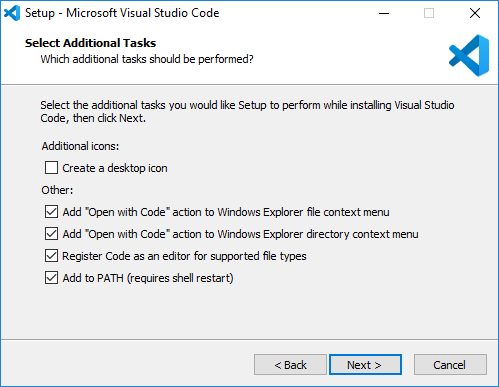Click the title bar text "Setup - Microsoft Visual Studio Code"
The height and width of the screenshot is (387, 499).
(x=122, y=13)
